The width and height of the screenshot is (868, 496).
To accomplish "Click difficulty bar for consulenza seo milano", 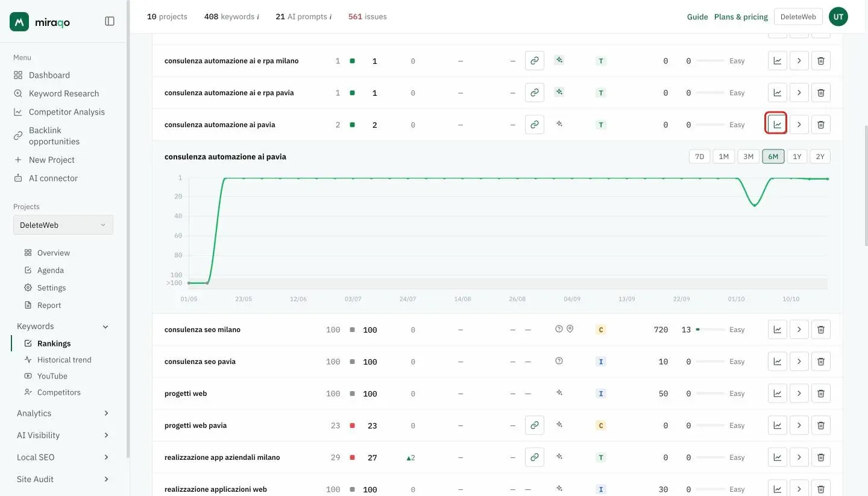I will tap(710, 330).
